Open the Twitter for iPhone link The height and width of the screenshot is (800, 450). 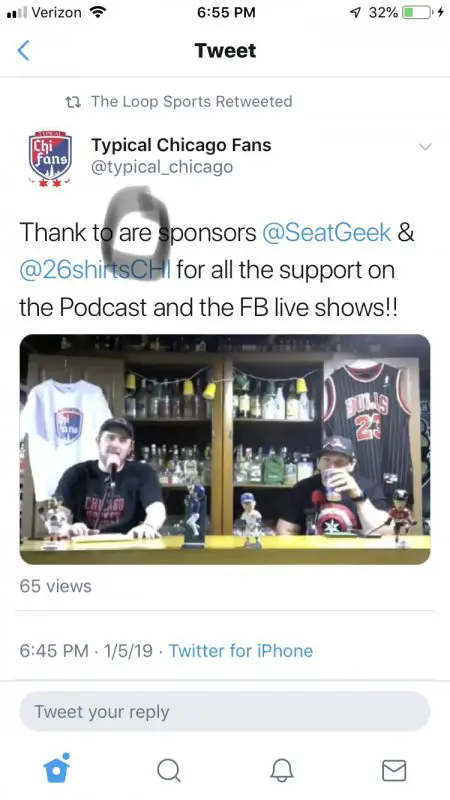241,651
